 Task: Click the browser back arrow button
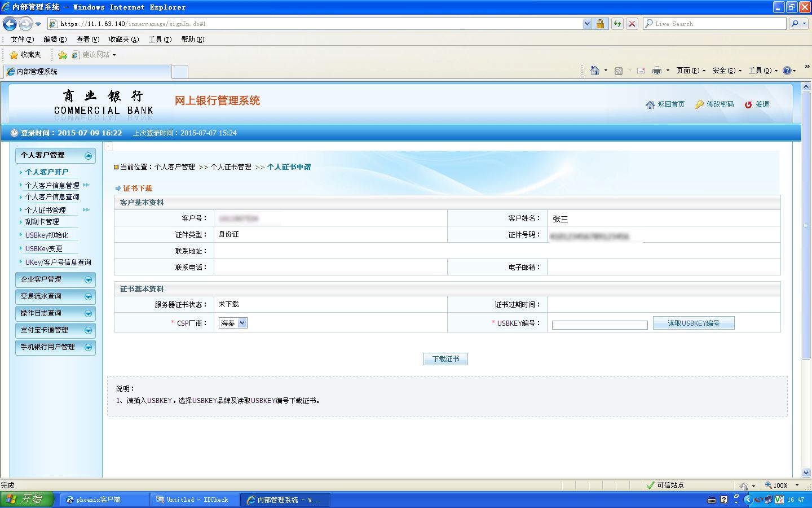(x=10, y=24)
